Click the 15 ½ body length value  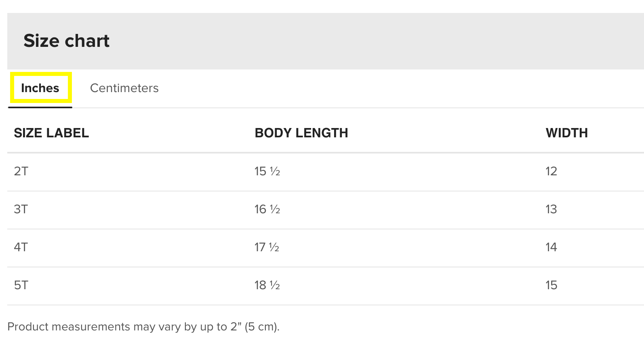267,171
